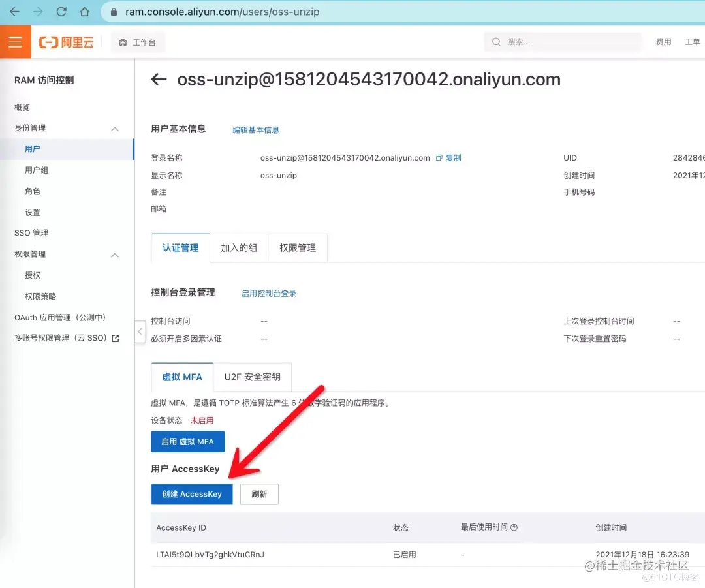Screen dimensions: 705x588
Task: Select the 虚拟 MFA tab
Action: coord(182,377)
